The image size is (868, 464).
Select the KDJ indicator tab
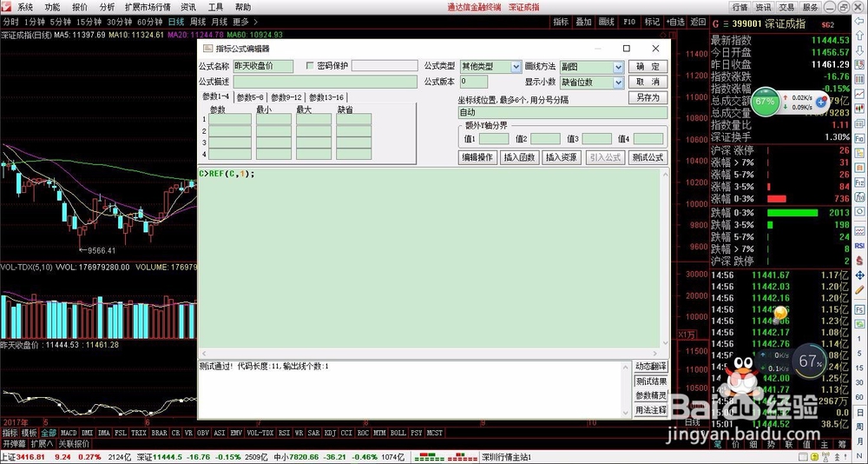coord(331,433)
